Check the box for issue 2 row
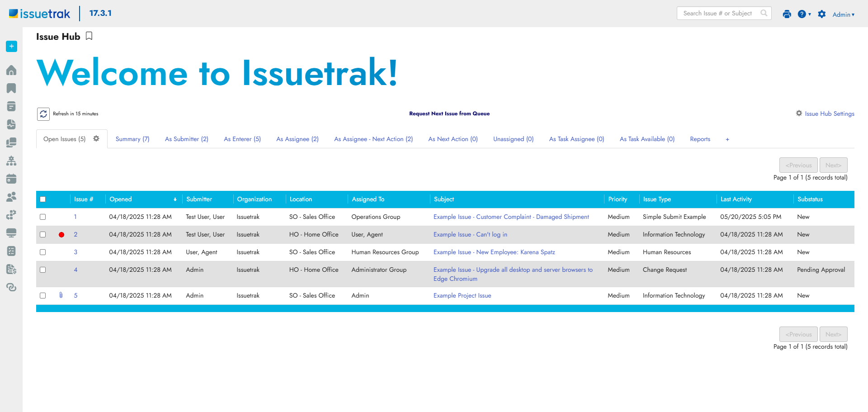Viewport: 868px width, 412px height. (x=43, y=235)
